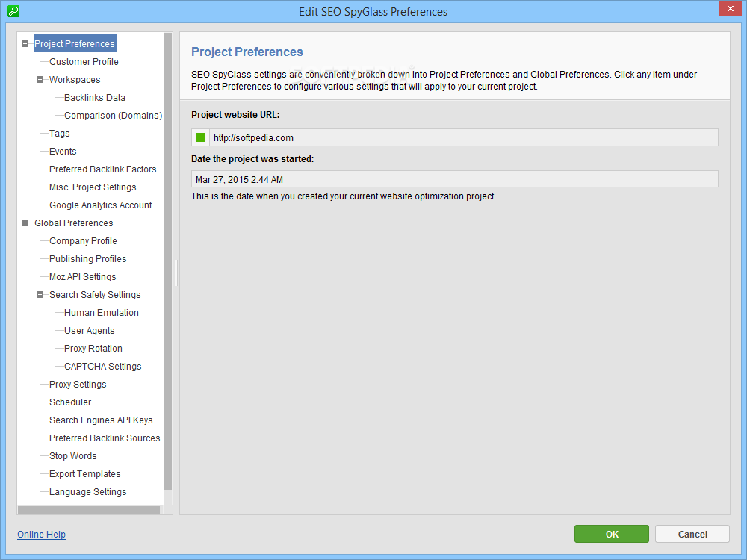Open Misc. Project Settings
Image resolution: width=747 pixels, height=560 pixels.
pos(93,187)
